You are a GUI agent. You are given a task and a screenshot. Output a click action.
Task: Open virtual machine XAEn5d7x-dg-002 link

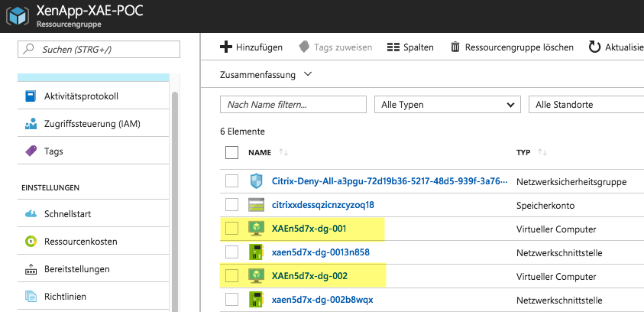[x=309, y=275]
